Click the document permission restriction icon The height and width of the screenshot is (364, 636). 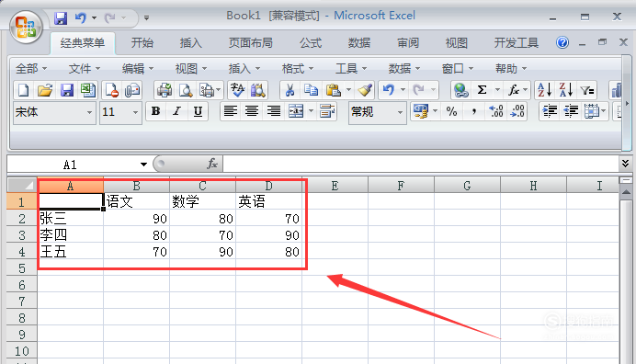coord(111,90)
